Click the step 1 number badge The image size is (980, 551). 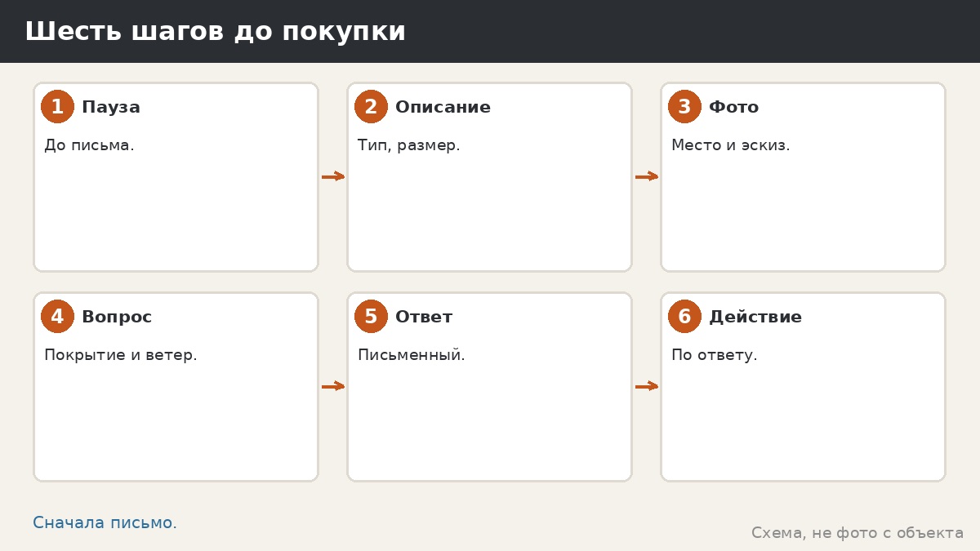click(x=57, y=107)
